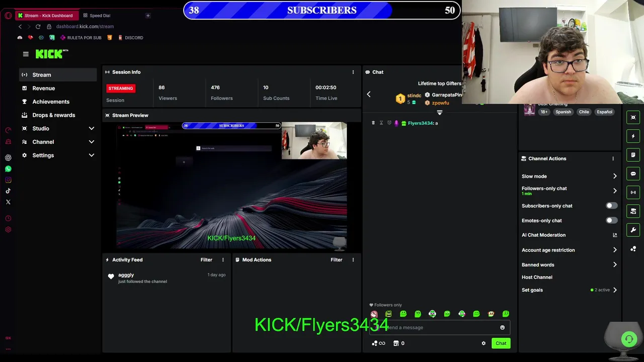Open Account age restriction options
This screenshot has height=362, width=644.
pyautogui.click(x=569, y=250)
